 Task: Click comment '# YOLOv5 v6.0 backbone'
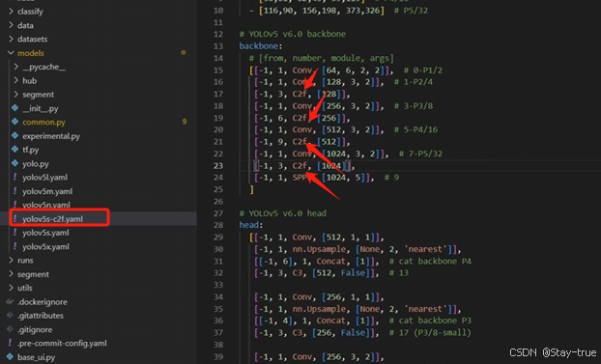292,34
